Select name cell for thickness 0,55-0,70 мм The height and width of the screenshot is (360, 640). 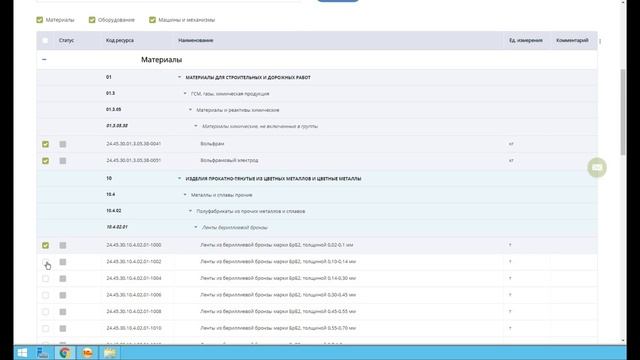point(278,328)
